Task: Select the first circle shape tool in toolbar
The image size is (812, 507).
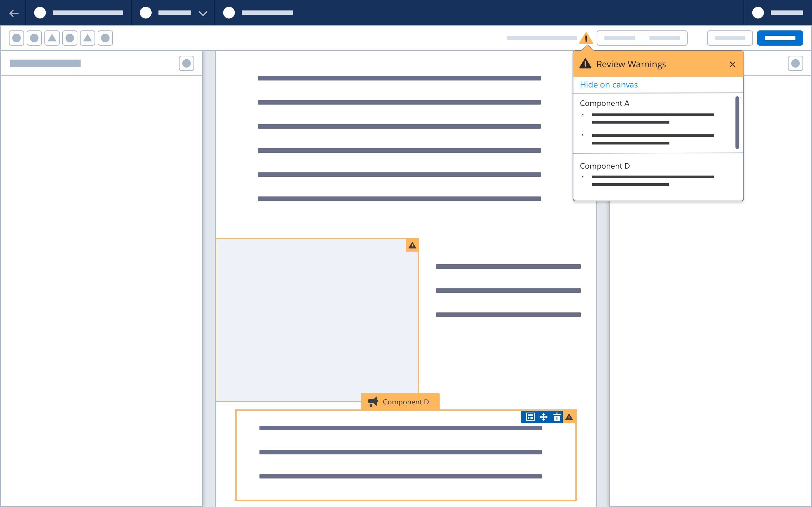Action: [x=16, y=38]
